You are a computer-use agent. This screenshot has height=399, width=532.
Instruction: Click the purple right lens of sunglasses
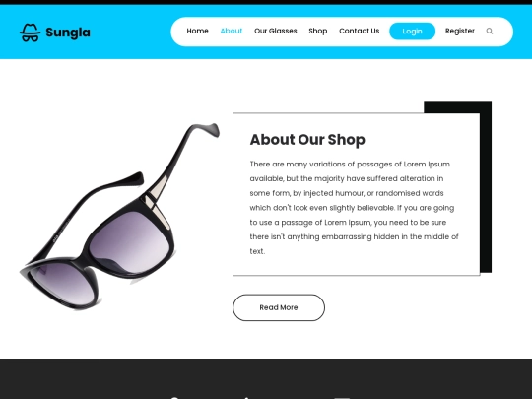click(x=129, y=241)
